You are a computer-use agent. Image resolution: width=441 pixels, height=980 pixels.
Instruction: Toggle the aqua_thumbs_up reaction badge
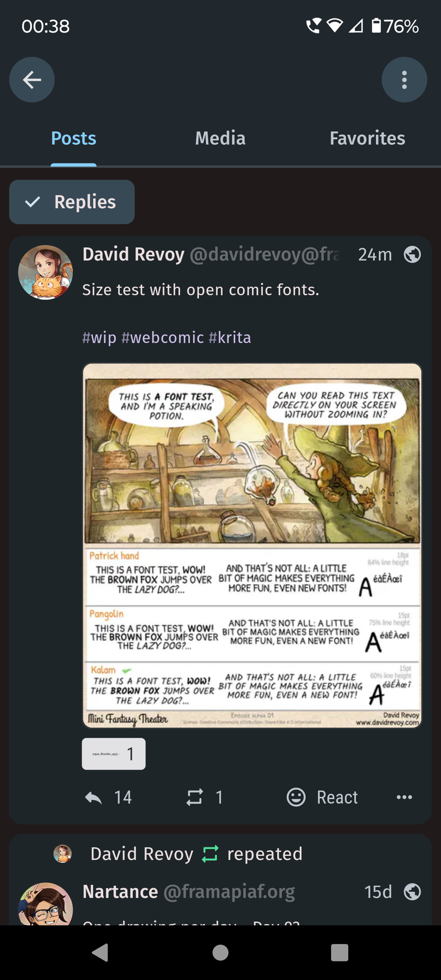pos(114,754)
